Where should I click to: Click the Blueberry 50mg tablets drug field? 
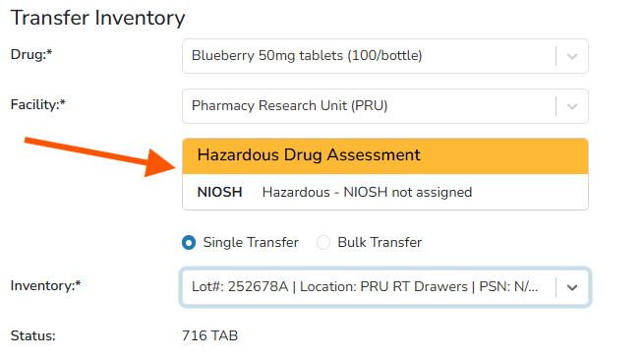click(x=385, y=56)
